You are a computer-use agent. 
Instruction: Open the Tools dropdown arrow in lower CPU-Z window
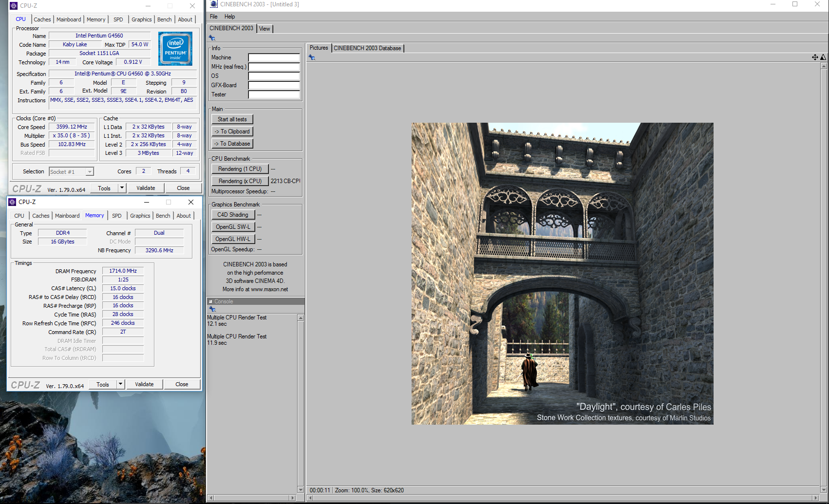click(120, 384)
